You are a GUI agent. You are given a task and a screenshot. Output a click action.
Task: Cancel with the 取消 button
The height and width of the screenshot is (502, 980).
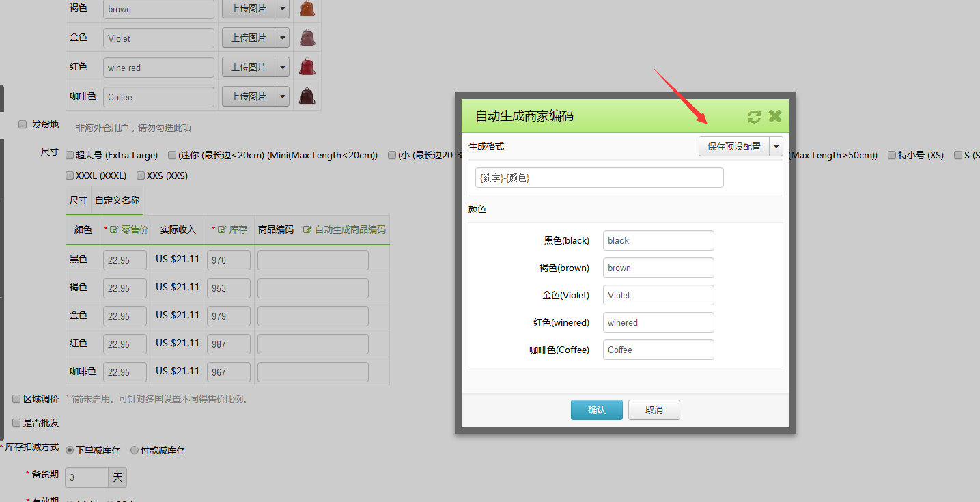[654, 410]
